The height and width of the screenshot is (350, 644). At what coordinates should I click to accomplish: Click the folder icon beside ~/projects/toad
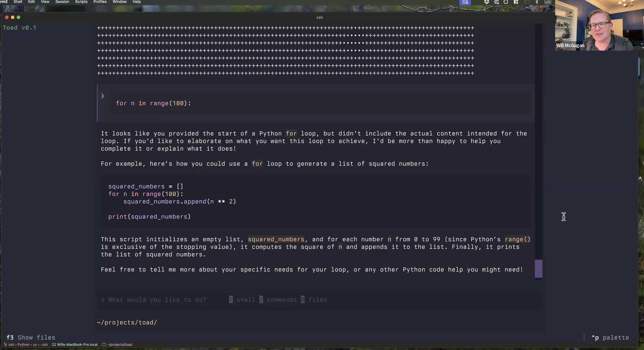click(104, 344)
